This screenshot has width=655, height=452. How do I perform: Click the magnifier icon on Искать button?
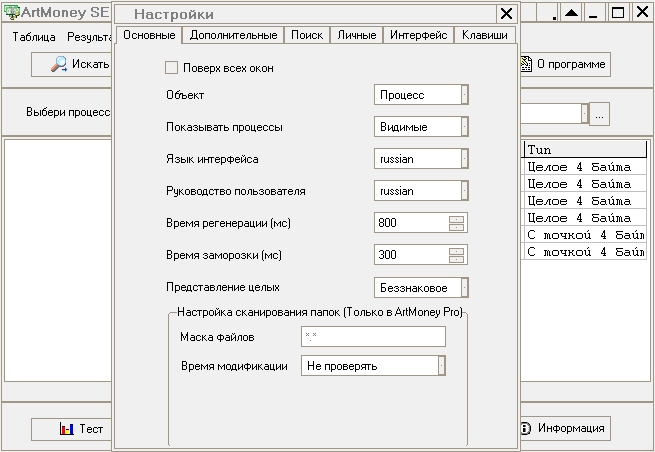(58, 64)
